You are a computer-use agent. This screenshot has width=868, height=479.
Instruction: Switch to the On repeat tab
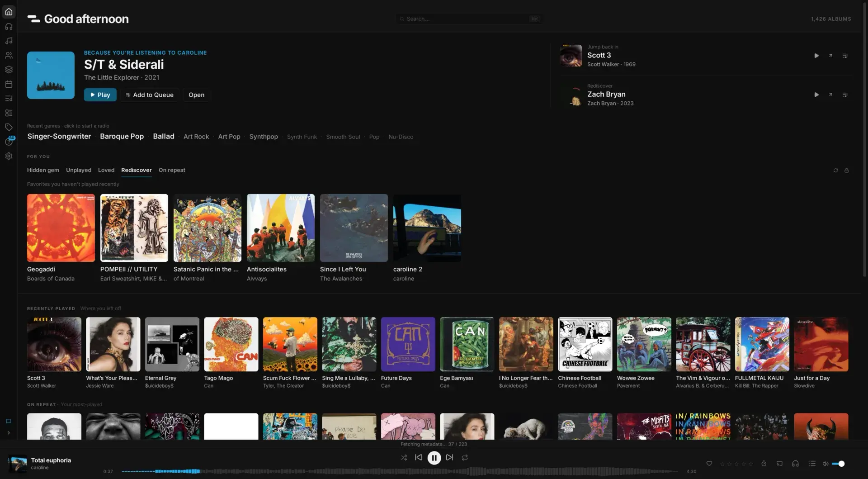click(x=172, y=170)
